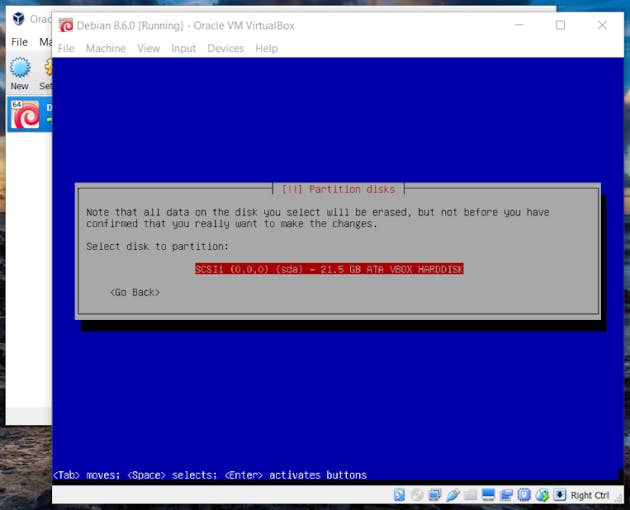
Task: Open the File menu of VM window
Action: point(66,48)
